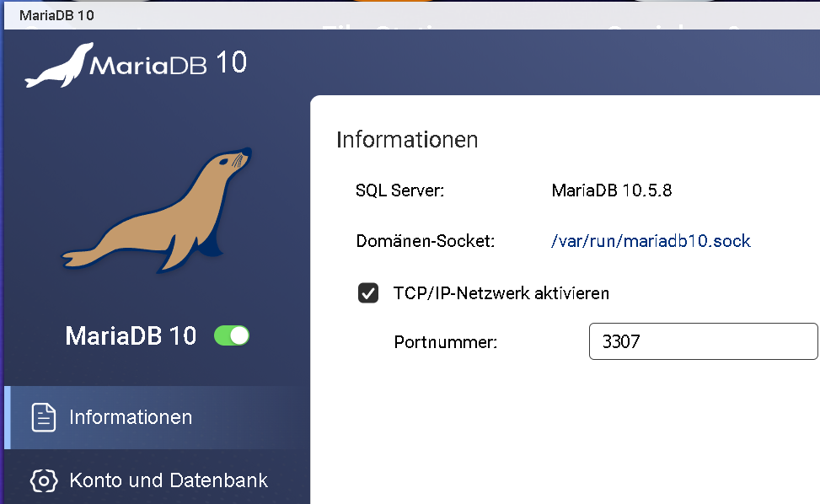
Task: Click the MariaDB 10 header logo
Action: click(x=136, y=65)
